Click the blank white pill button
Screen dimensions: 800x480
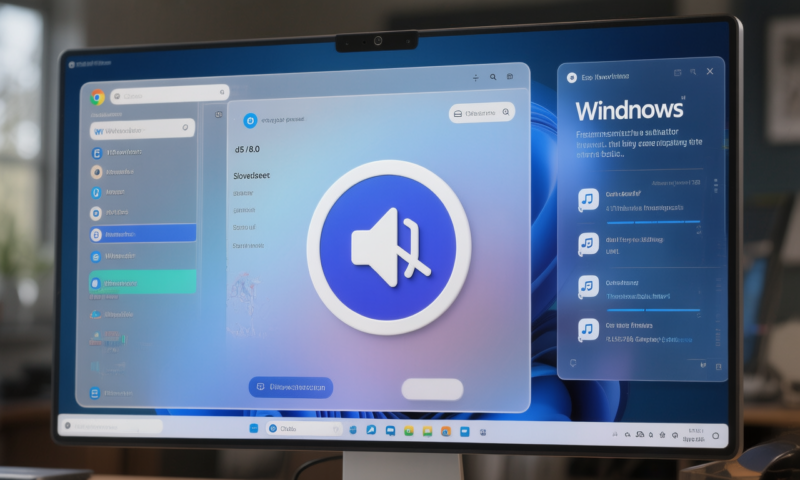432,389
